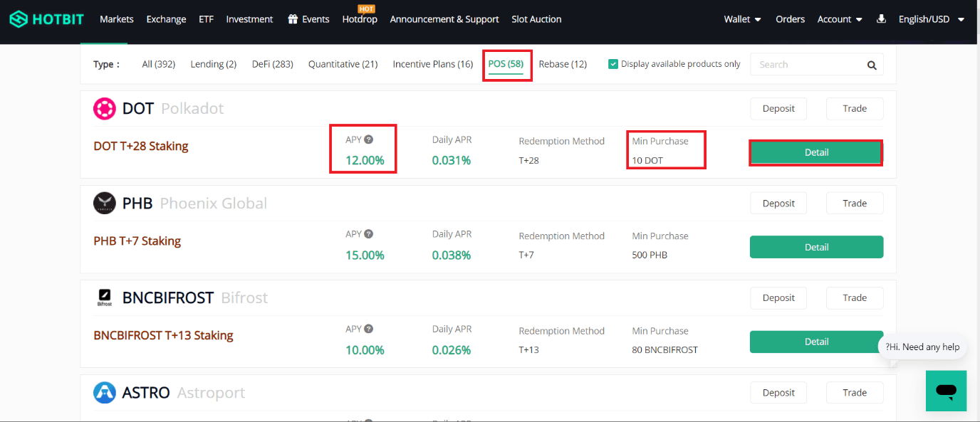Open the Events menu
The height and width of the screenshot is (422, 980).
(x=316, y=19)
